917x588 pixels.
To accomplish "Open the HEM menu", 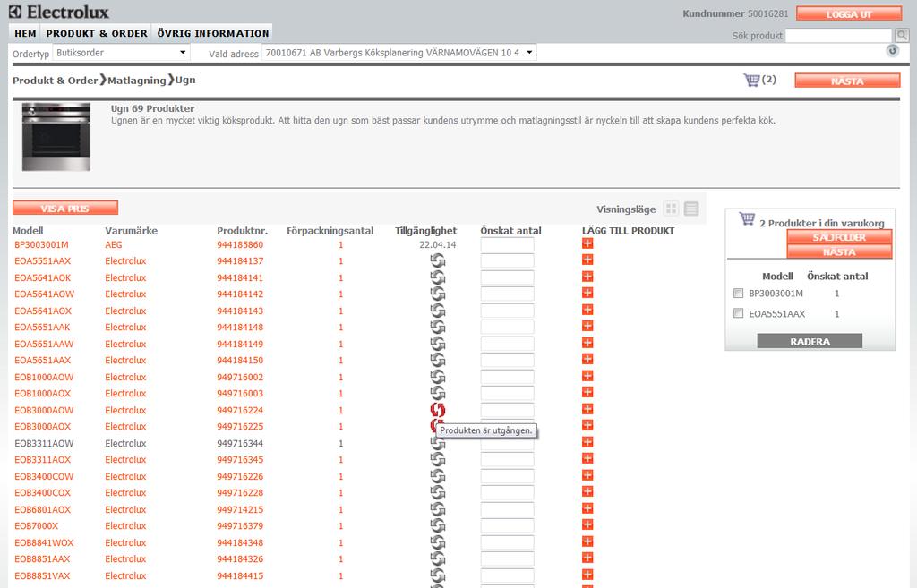I will coord(25,33).
